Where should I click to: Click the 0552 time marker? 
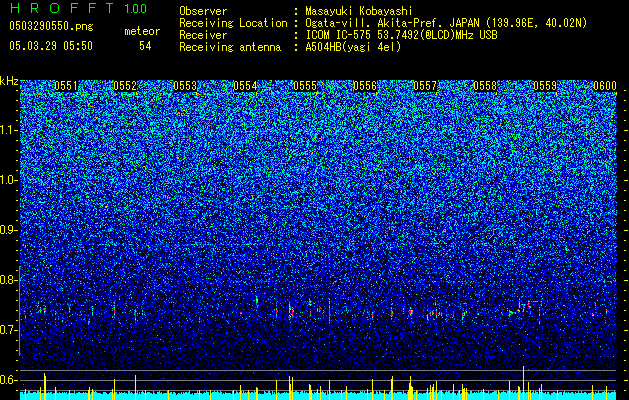[x=126, y=86]
